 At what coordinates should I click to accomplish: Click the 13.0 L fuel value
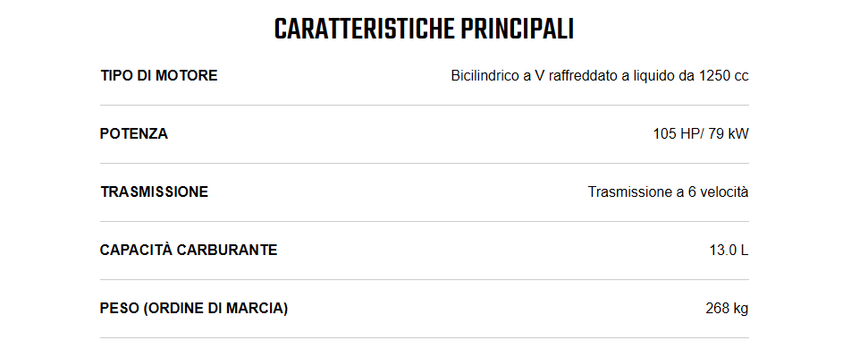tap(729, 251)
